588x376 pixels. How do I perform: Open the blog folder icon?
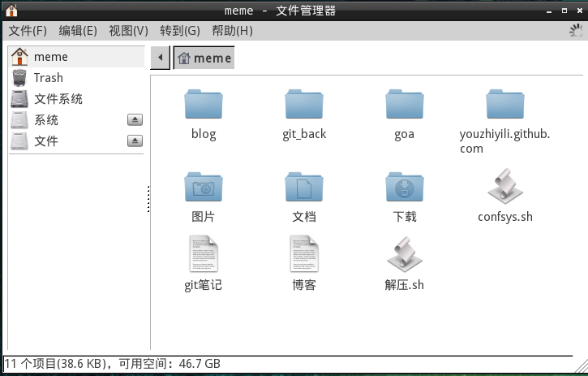pyautogui.click(x=204, y=104)
